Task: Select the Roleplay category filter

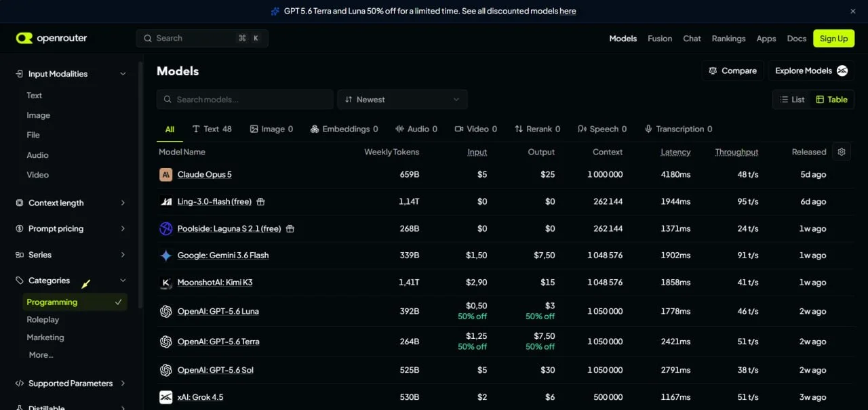Action: pos(43,320)
